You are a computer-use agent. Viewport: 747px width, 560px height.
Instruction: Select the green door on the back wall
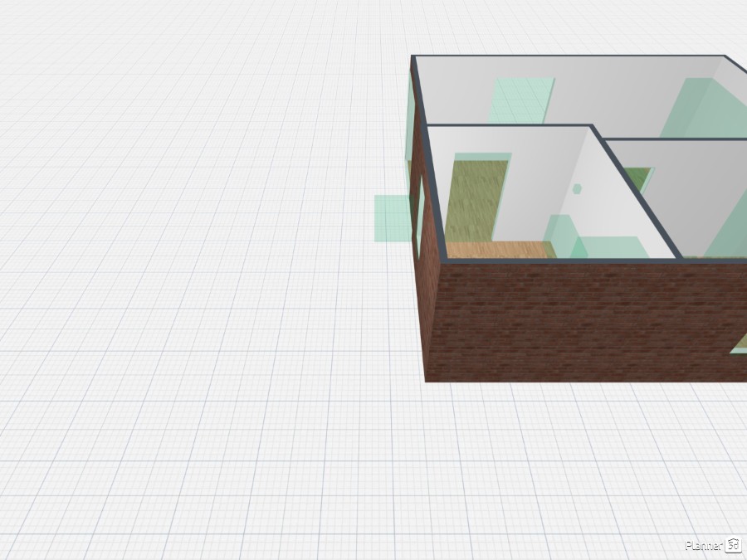coord(519,100)
